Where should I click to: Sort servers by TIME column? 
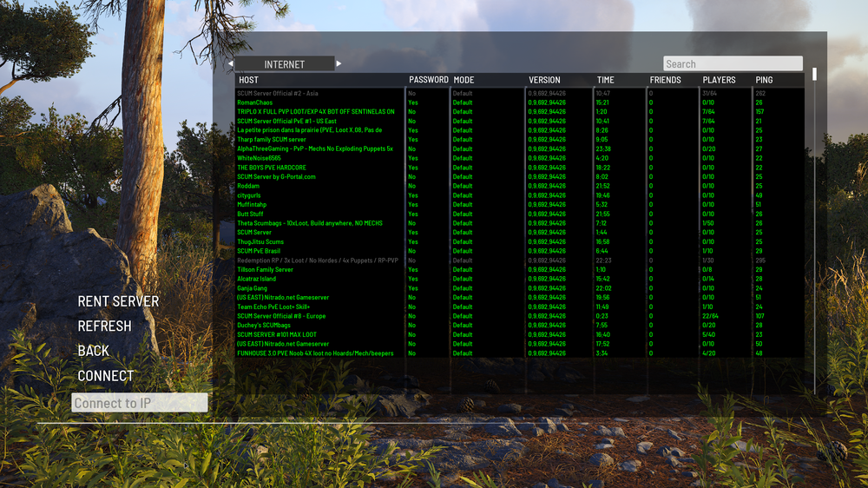605,80
